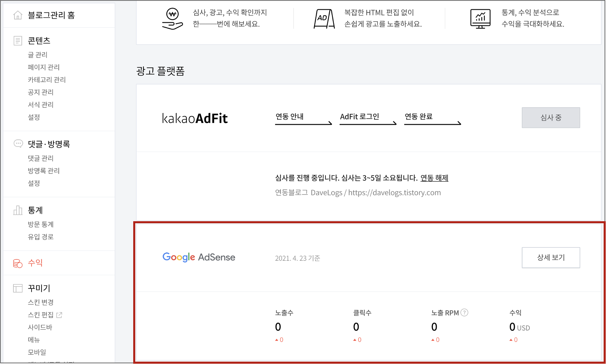Click the blog management home icon
The width and height of the screenshot is (606, 364).
pyautogui.click(x=18, y=15)
